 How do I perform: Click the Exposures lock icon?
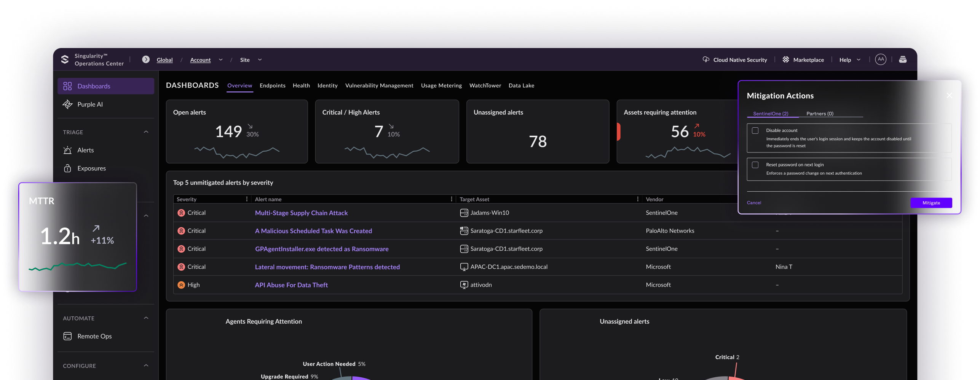[x=67, y=168]
